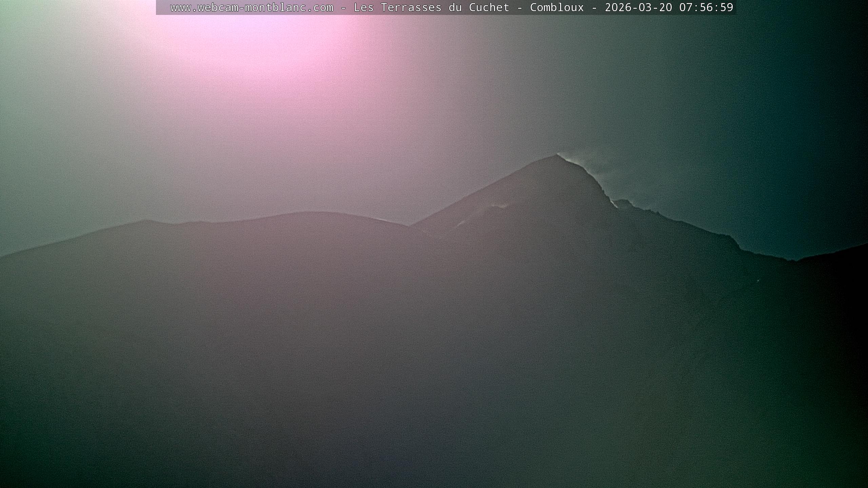Click the 'Combloux' location label
Screen dimensions: 868x488
[x=557, y=7]
